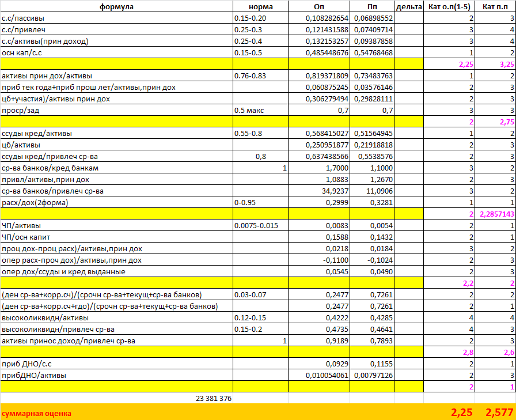Click the 'с.с/пассивы' row label
This screenshot has width=516, height=420.
click(116, 18)
